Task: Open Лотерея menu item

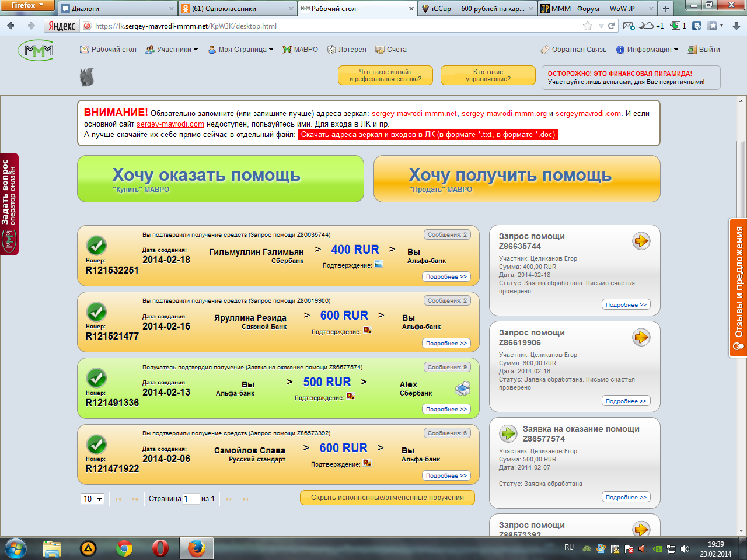Action: point(347,50)
